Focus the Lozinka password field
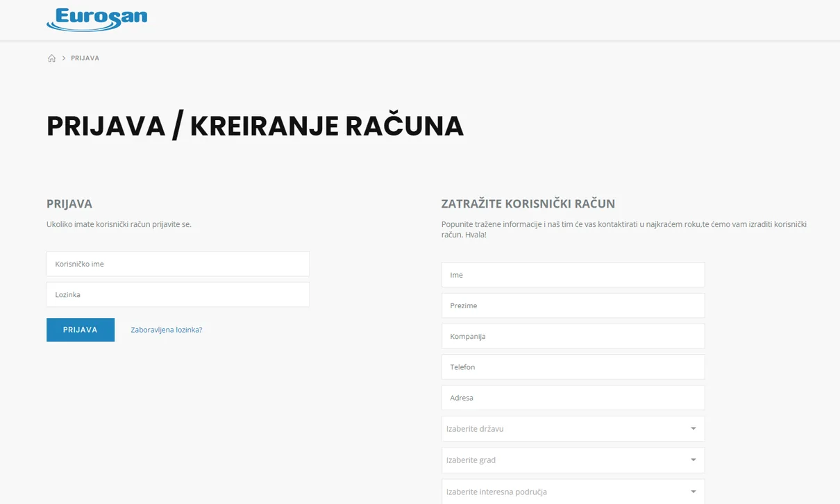840x504 pixels. (x=178, y=294)
